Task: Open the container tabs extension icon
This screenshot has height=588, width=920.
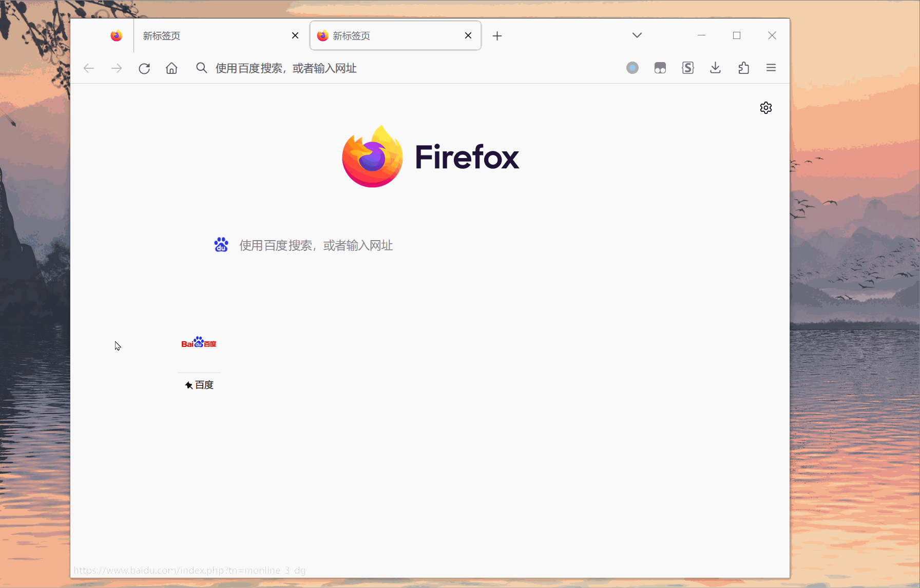Action: [x=660, y=68]
